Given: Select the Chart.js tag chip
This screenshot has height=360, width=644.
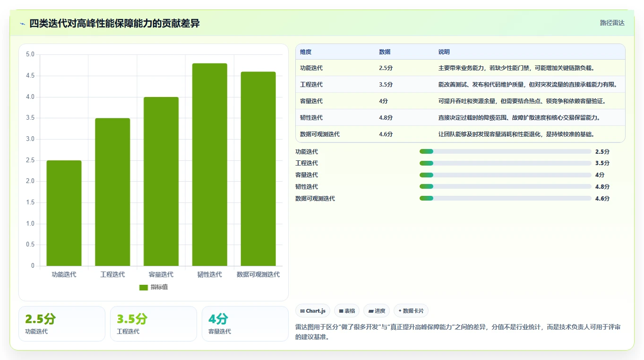Looking at the screenshot, I should tap(313, 311).
